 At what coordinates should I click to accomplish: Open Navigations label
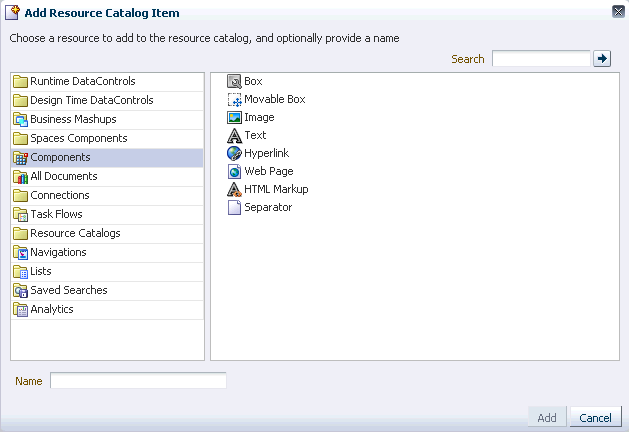coord(58,253)
